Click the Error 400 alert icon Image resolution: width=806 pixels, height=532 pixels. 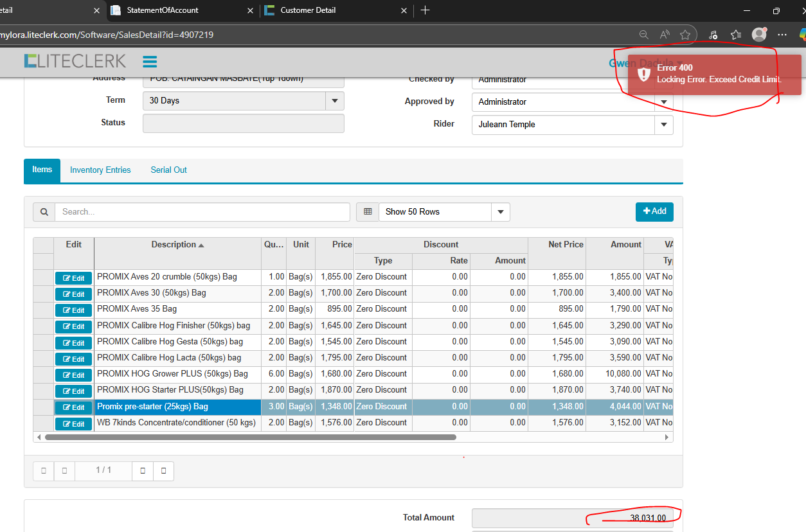click(643, 74)
